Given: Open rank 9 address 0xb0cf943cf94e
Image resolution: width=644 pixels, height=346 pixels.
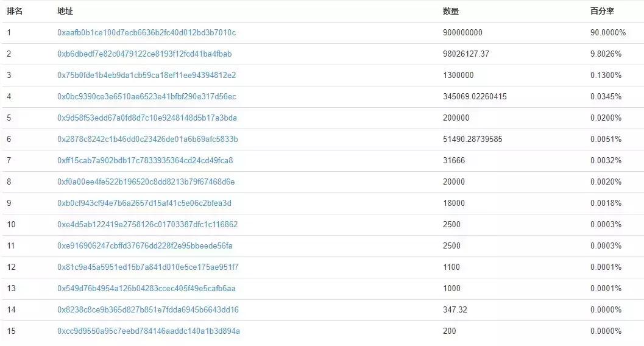Looking at the screenshot, I should click(x=144, y=203).
